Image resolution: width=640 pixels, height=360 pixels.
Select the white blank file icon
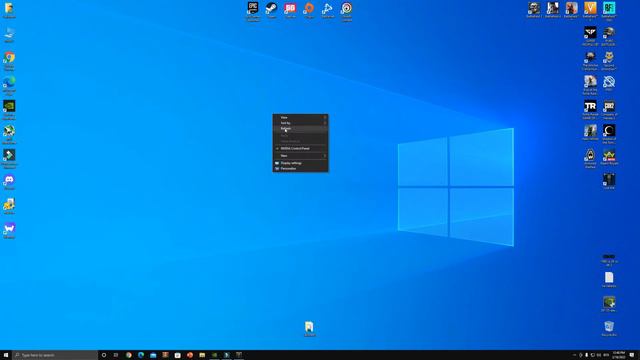(x=609, y=280)
